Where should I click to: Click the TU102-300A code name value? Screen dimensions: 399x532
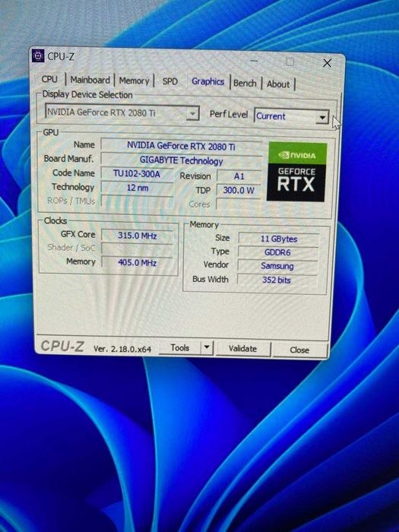(137, 174)
